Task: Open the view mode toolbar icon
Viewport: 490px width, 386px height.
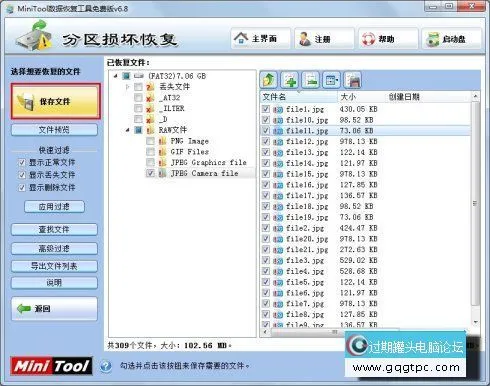Action: point(331,80)
